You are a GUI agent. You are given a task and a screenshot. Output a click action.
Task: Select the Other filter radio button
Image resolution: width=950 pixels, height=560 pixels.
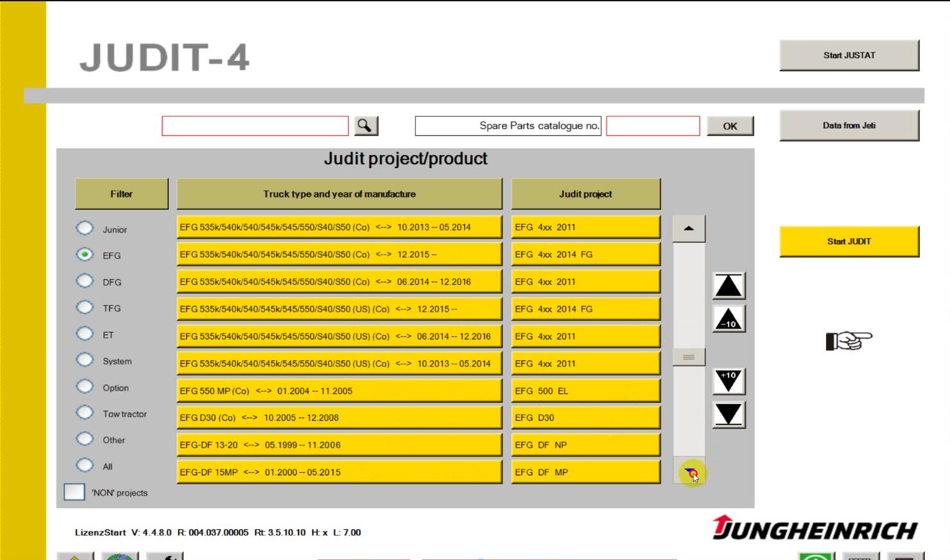coord(85,439)
